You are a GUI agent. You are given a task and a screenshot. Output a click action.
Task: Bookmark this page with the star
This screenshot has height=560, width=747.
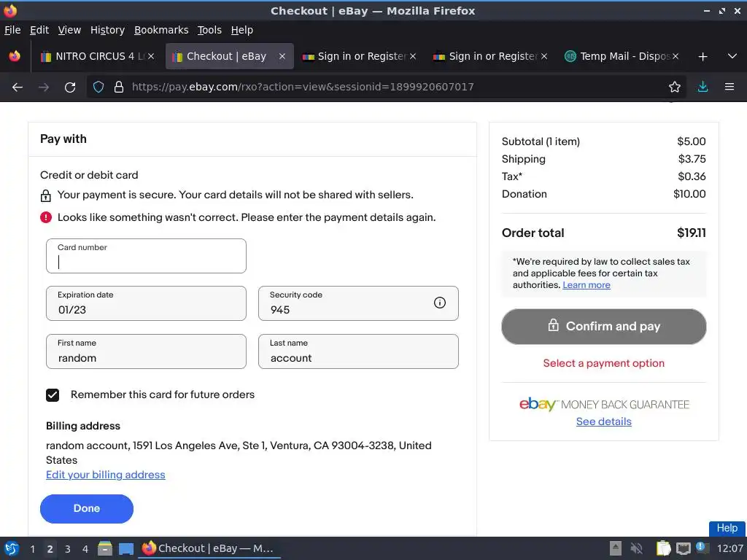[675, 87]
